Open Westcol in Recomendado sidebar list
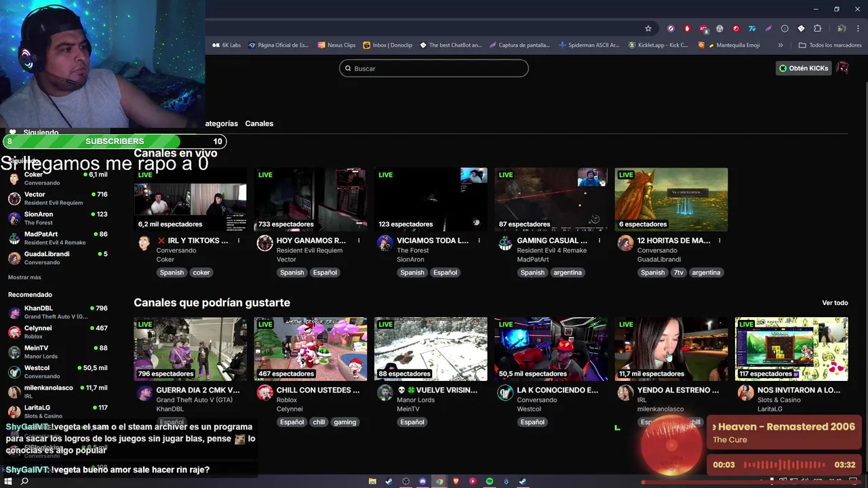The height and width of the screenshot is (488, 868). 58,371
